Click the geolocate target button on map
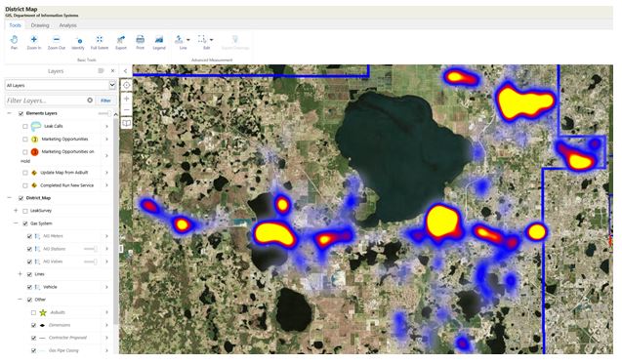 click(x=126, y=85)
